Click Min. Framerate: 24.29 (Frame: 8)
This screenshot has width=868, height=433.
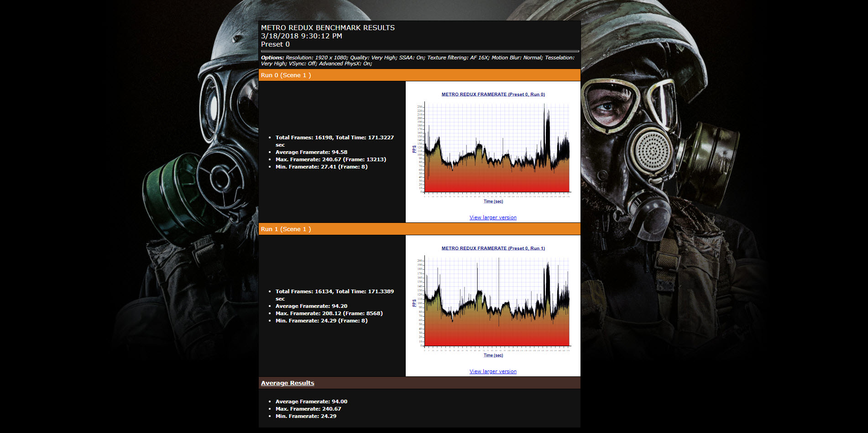321,321
